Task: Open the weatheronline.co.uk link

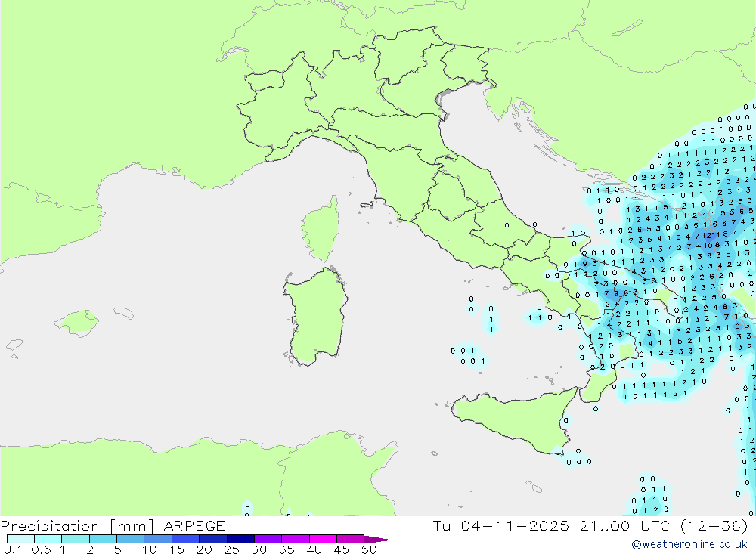Action: (689, 544)
